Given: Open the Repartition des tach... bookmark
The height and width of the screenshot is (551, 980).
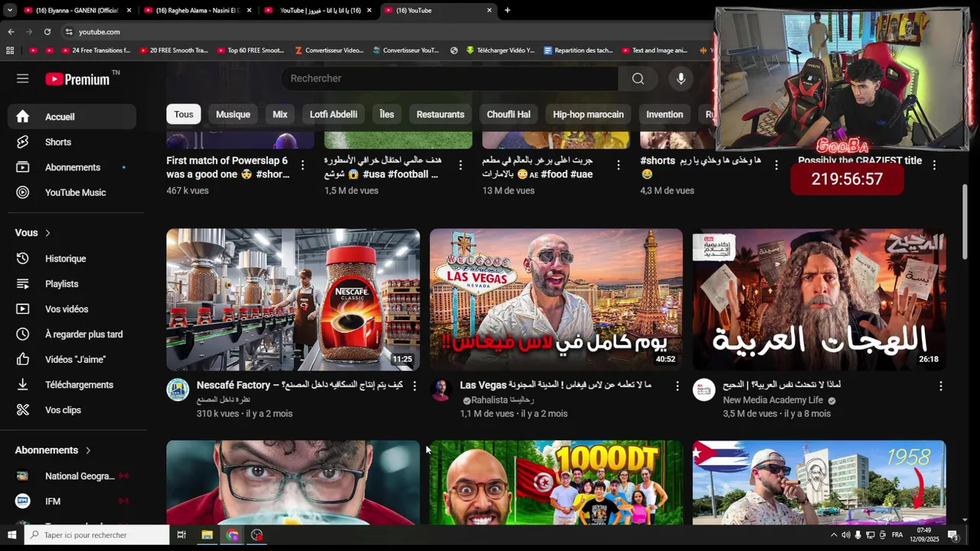Looking at the screenshot, I should pos(578,51).
